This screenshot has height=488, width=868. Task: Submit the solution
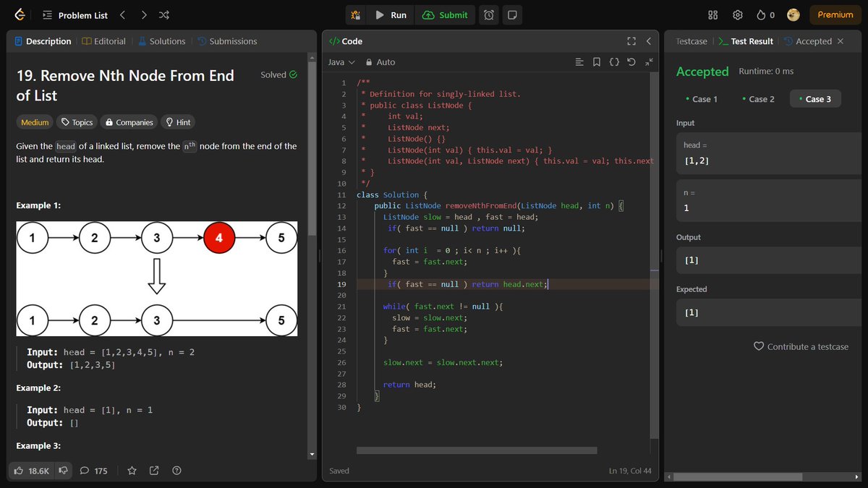[x=445, y=14]
